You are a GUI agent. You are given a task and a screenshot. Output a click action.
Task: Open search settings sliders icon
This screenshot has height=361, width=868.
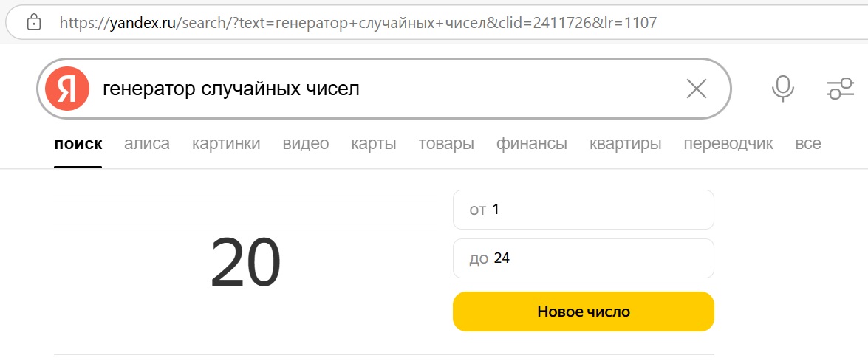[841, 89]
